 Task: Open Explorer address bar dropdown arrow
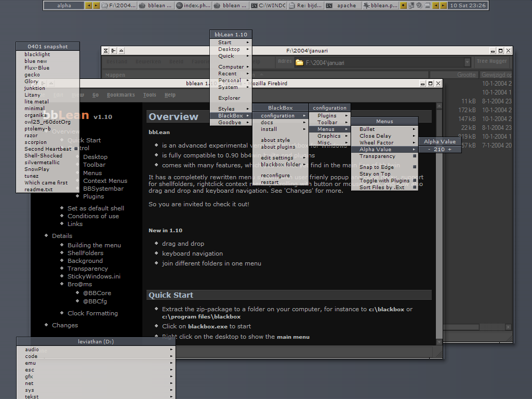point(467,62)
